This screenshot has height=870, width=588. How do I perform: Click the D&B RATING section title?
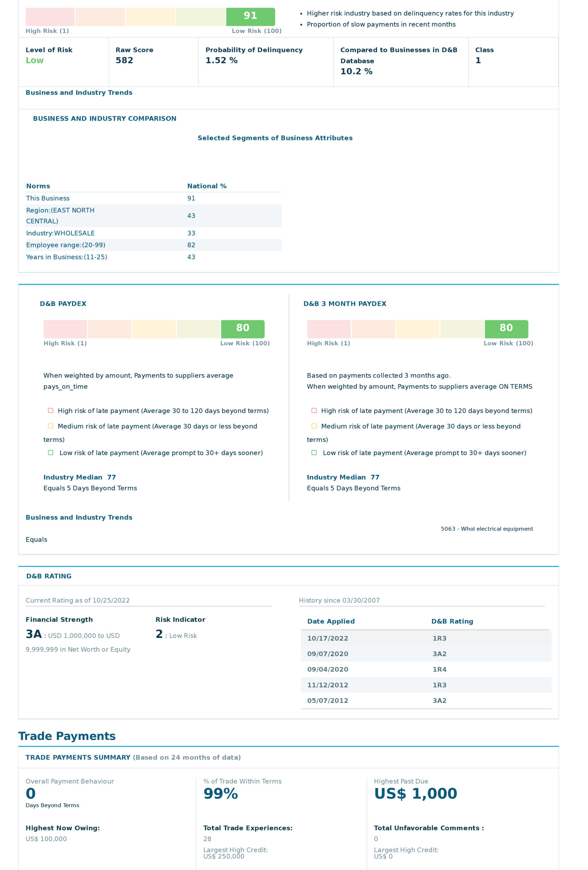tap(49, 576)
